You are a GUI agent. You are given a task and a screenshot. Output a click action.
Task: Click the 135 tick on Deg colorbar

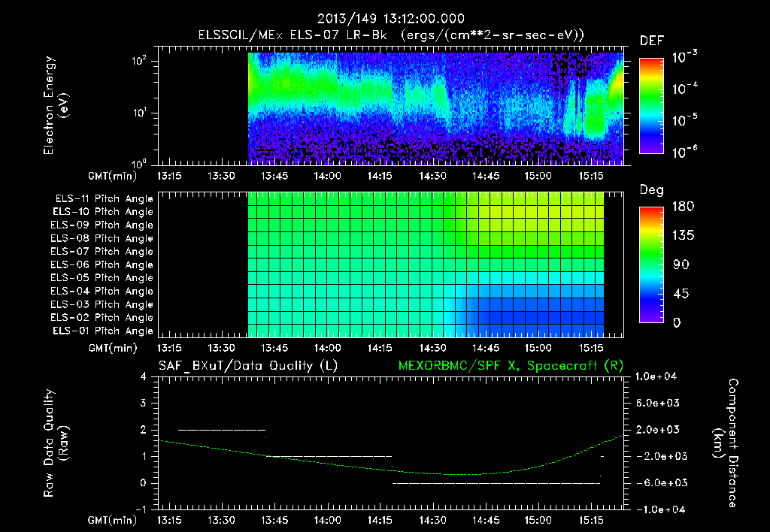point(683,236)
